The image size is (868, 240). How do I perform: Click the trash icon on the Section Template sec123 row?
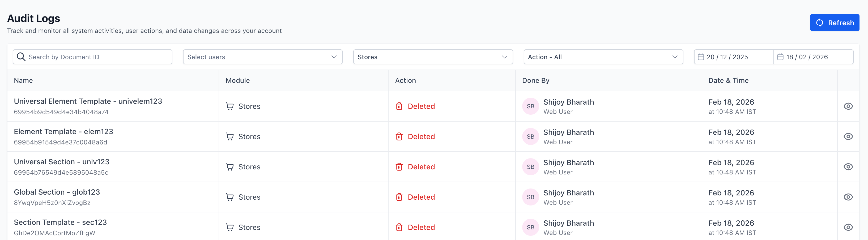click(399, 227)
